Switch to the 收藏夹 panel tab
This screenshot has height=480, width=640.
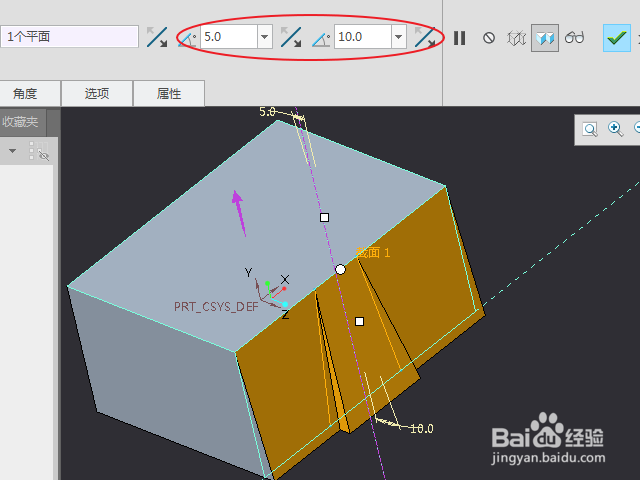pos(23,122)
